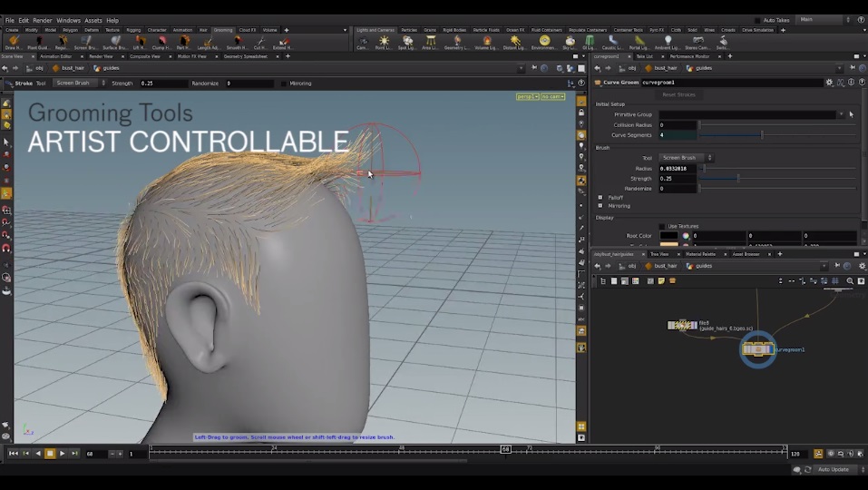Expand the Primitive Group dropdown arrow

(840, 115)
